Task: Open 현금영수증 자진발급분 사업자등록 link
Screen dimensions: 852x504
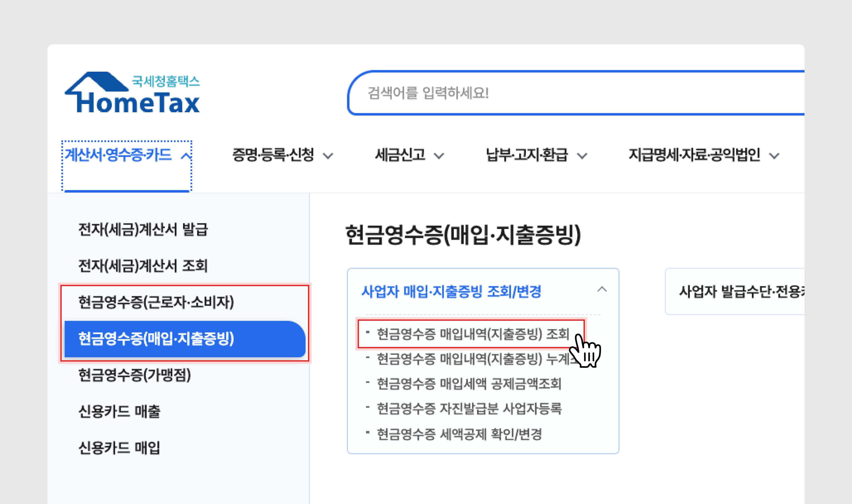Action: 469,409
